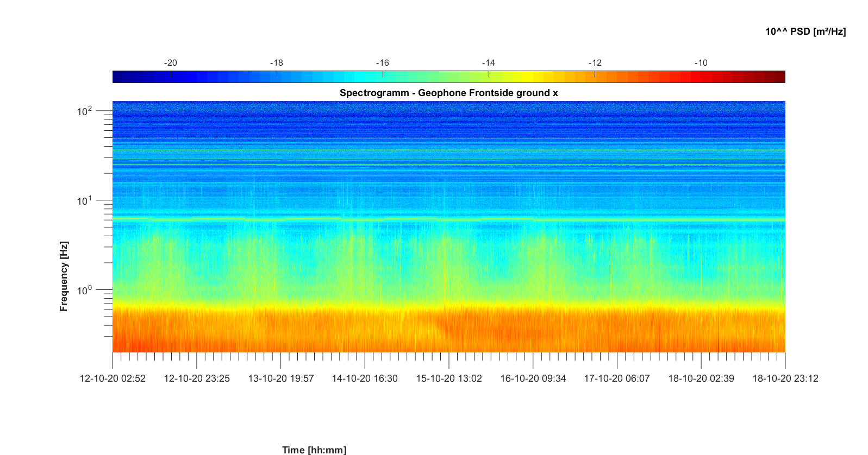868x455 pixels.
Task: Click the -10 colorbar tick label
Action: click(701, 63)
